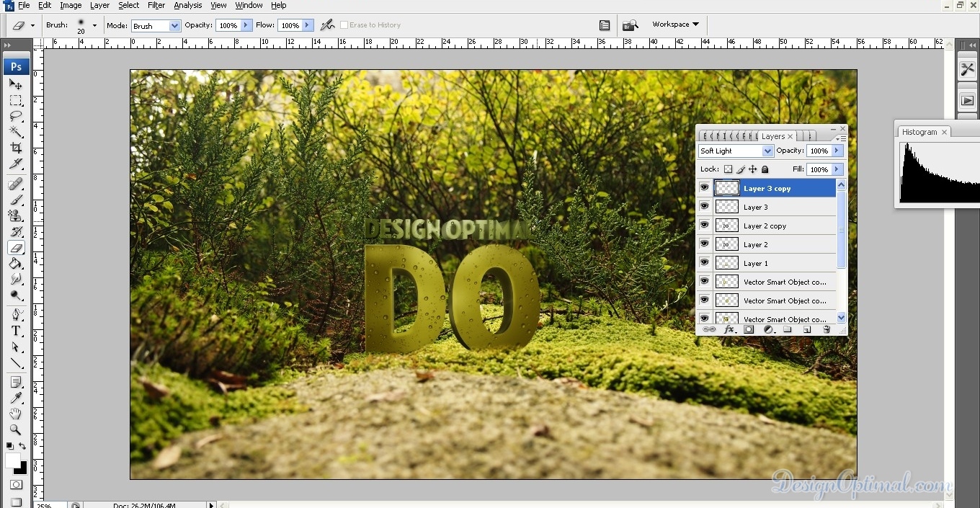Create a new layer with the Layers icon

pos(807,329)
